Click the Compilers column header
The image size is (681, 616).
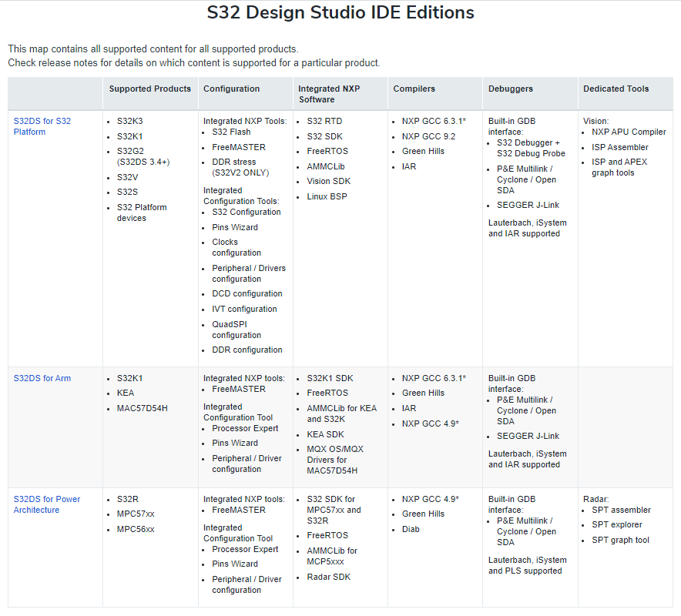pos(414,89)
